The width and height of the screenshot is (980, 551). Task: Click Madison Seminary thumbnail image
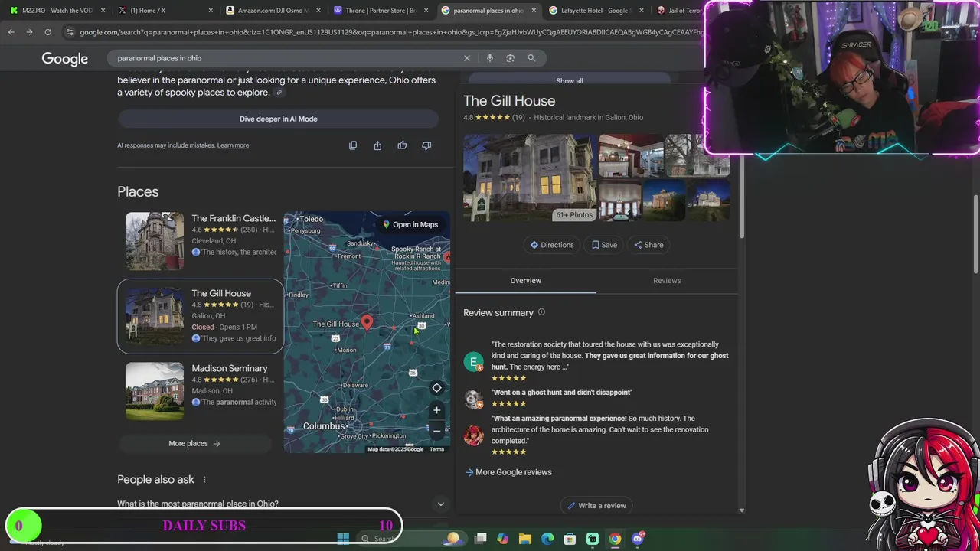point(155,391)
